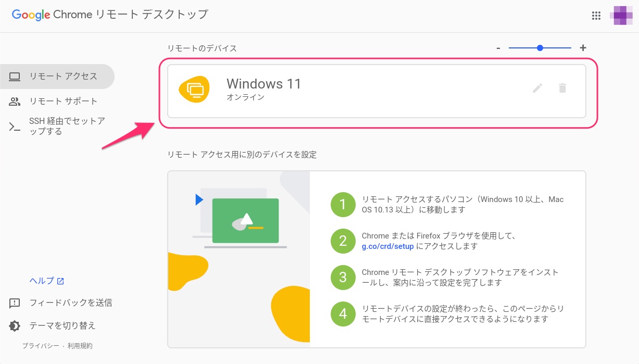Viewport: 639px width, 364px height.
Task: Open the プライバシー link
Action: point(41,346)
